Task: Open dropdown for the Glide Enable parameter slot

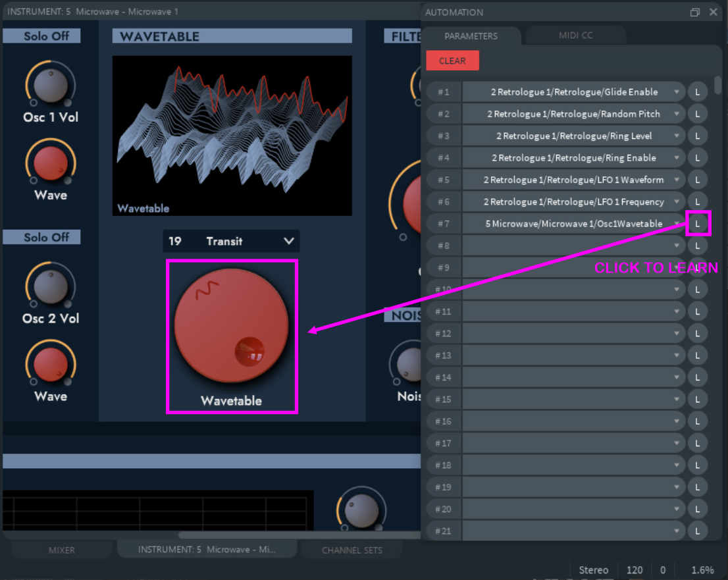Action: [677, 92]
